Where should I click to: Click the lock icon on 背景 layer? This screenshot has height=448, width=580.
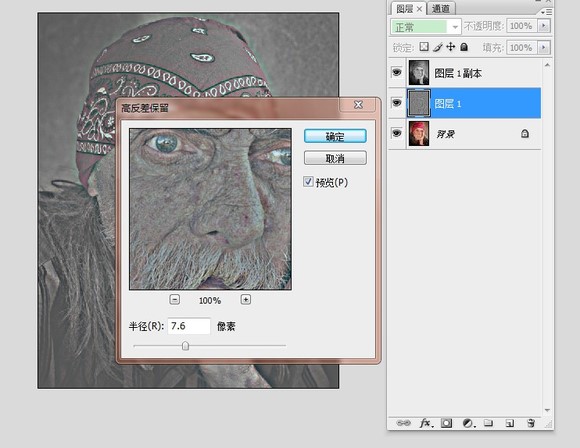click(525, 133)
